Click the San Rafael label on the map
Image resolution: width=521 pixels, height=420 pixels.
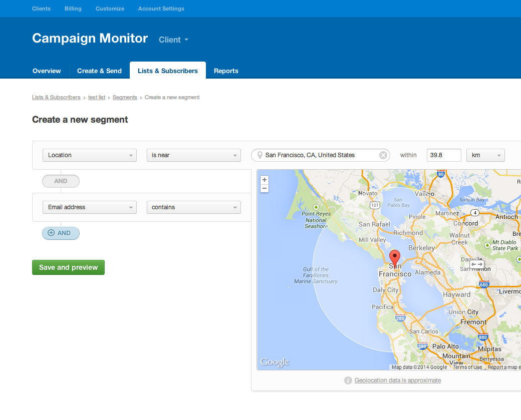375,224
